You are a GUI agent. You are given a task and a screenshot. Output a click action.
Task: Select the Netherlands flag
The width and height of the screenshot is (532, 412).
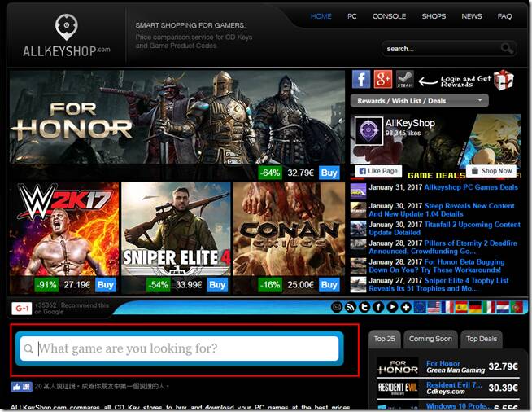point(503,308)
